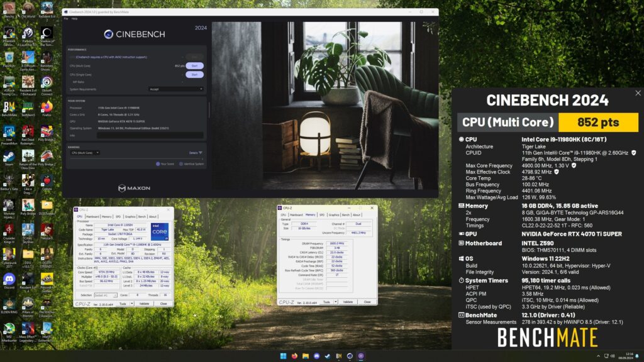Click the Windows Start button on taskbar

284,356
